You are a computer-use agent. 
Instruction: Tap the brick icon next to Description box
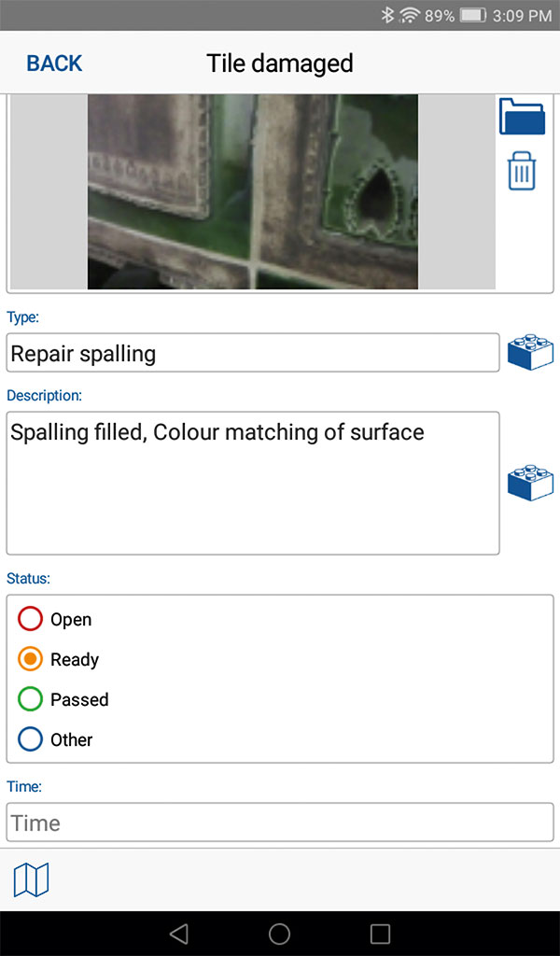530,482
